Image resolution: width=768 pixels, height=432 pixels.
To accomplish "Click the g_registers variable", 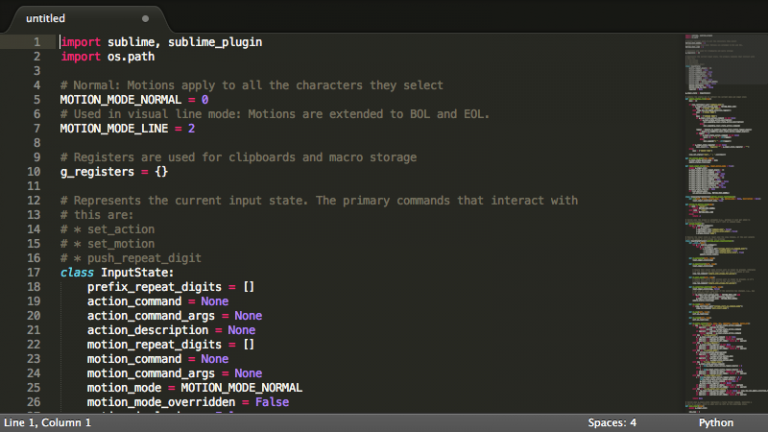I will click(x=97, y=172).
